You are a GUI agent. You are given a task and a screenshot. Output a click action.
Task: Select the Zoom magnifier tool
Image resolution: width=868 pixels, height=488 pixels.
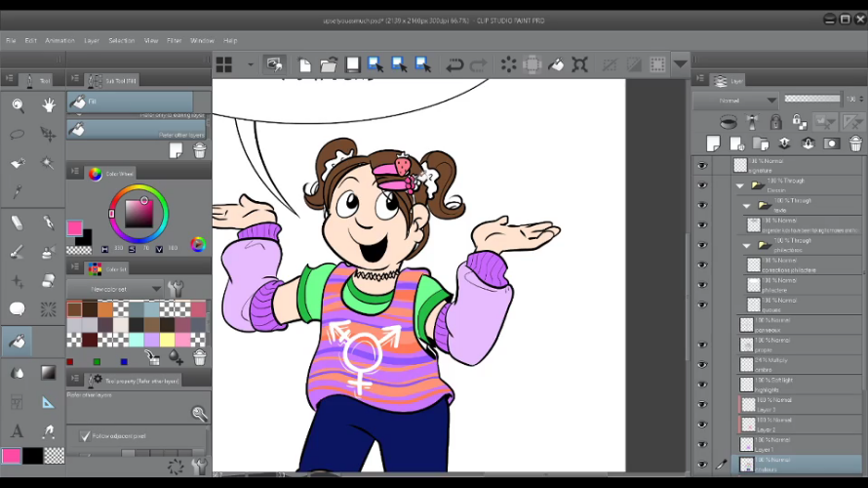point(18,105)
